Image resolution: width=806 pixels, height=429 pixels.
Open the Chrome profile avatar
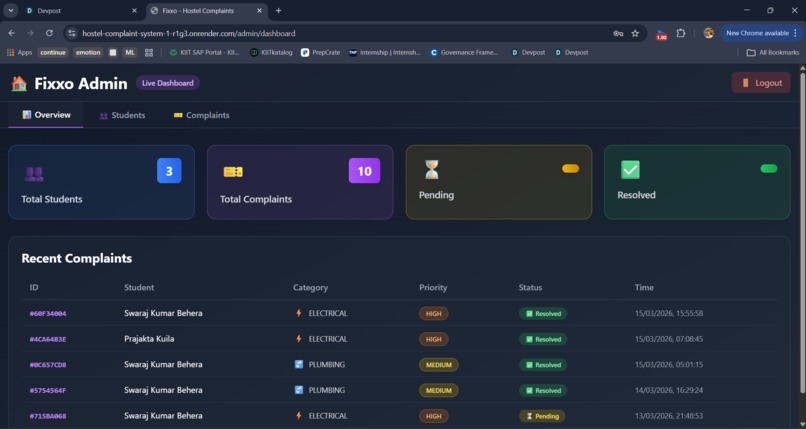(x=709, y=33)
